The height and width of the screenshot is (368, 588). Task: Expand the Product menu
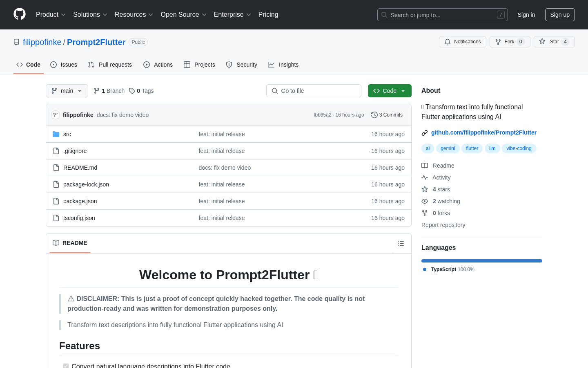click(51, 14)
